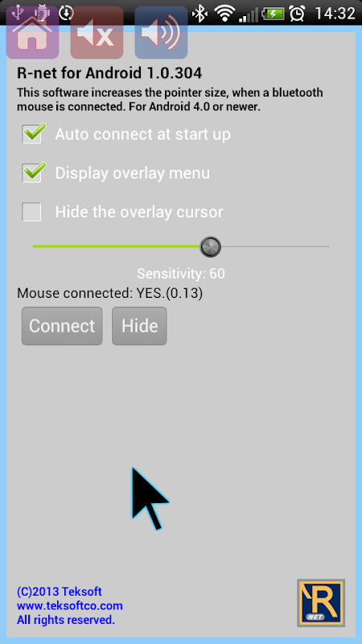The image size is (362, 644).
Task: Tap the Wi-Fi status bar icon
Action: [x=224, y=14]
